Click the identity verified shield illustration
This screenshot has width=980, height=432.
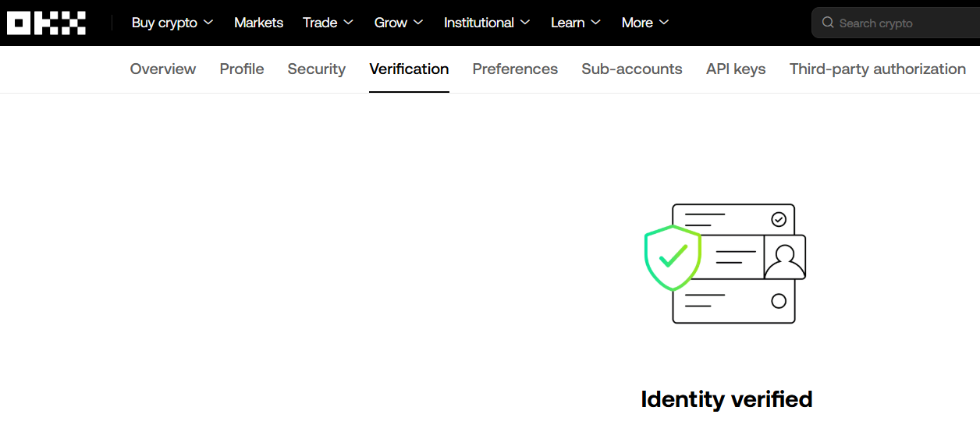click(672, 257)
